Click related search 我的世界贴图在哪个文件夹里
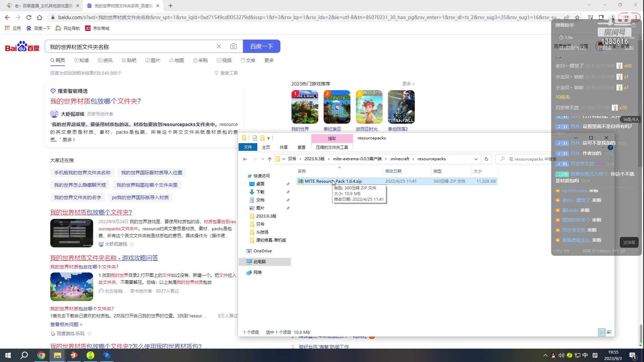The height and width of the screenshot is (362, 644). click(147, 185)
